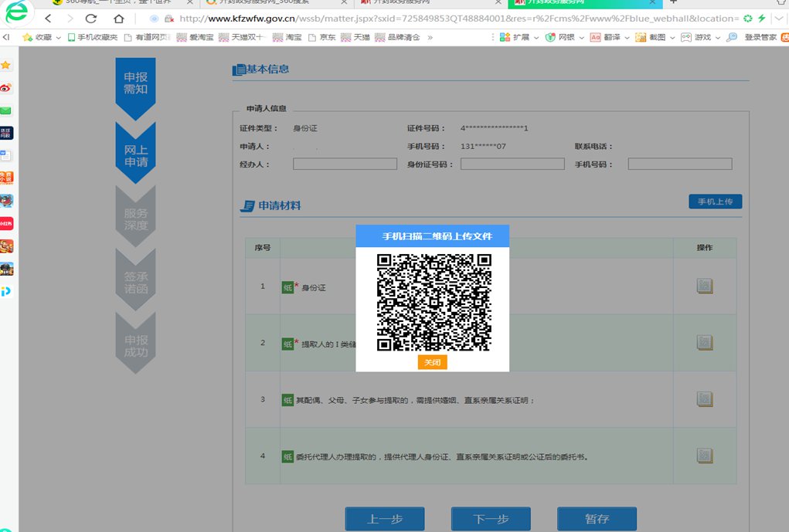
Task: Click 暂存 save draft button
Action: pos(597,519)
